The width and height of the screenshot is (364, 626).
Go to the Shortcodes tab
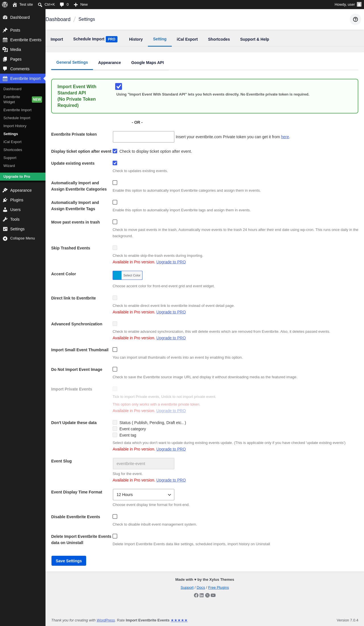click(219, 39)
